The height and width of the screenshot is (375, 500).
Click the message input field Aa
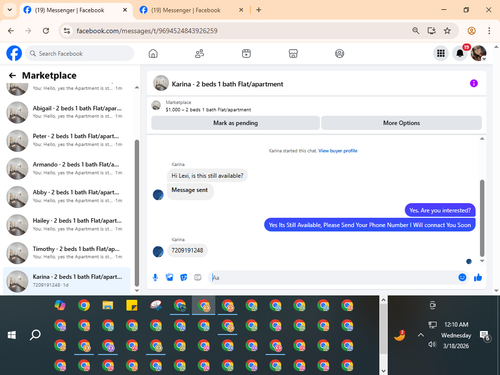(x=333, y=277)
